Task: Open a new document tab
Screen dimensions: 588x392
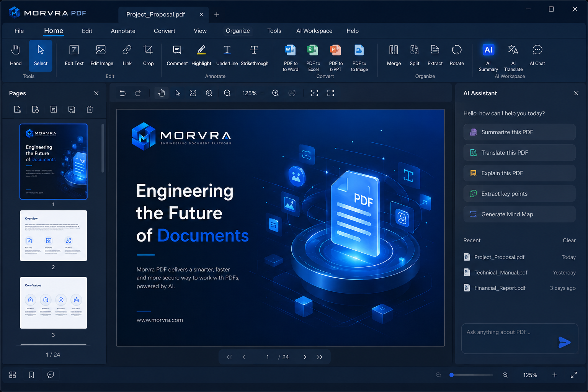Action: (217, 15)
